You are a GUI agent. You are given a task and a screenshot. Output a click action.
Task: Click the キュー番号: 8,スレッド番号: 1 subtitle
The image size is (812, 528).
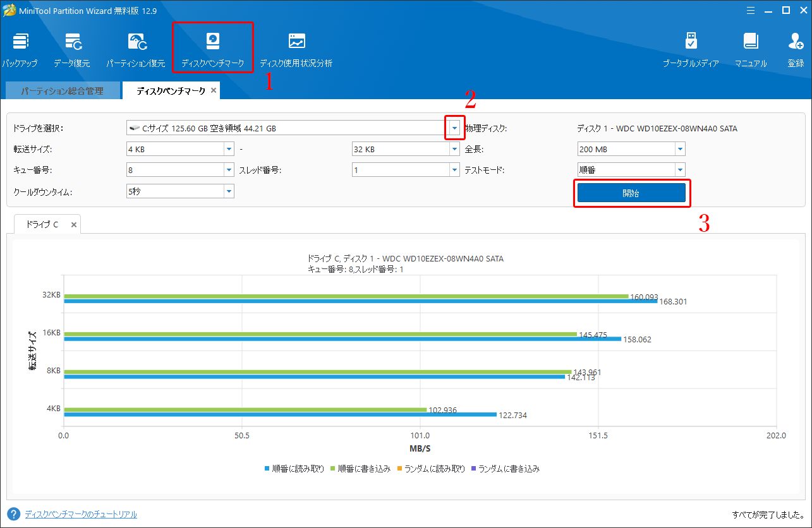(356, 269)
